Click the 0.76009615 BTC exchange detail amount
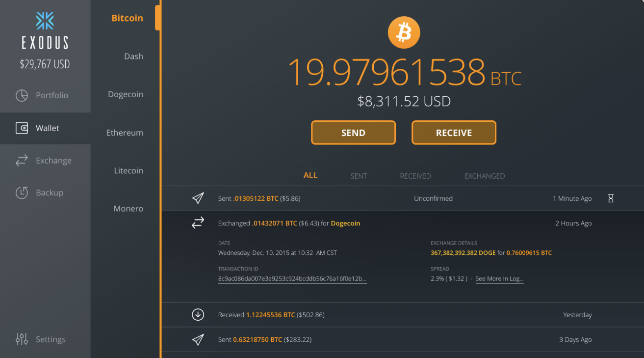This screenshot has height=358, width=644. [x=529, y=253]
